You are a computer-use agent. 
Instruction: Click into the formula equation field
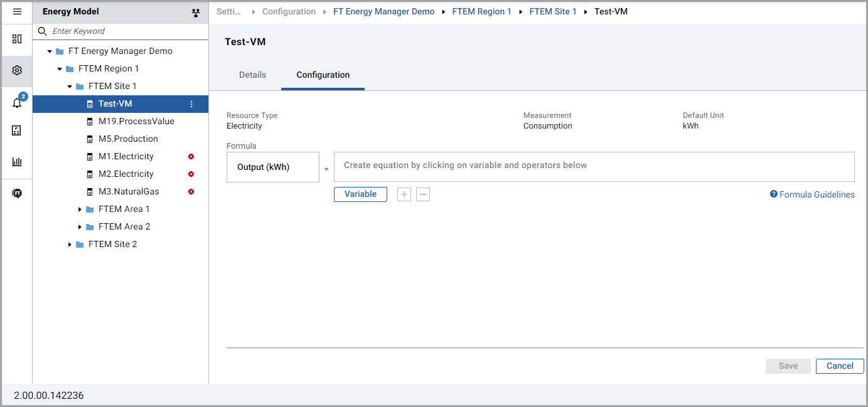tap(594, 167)
